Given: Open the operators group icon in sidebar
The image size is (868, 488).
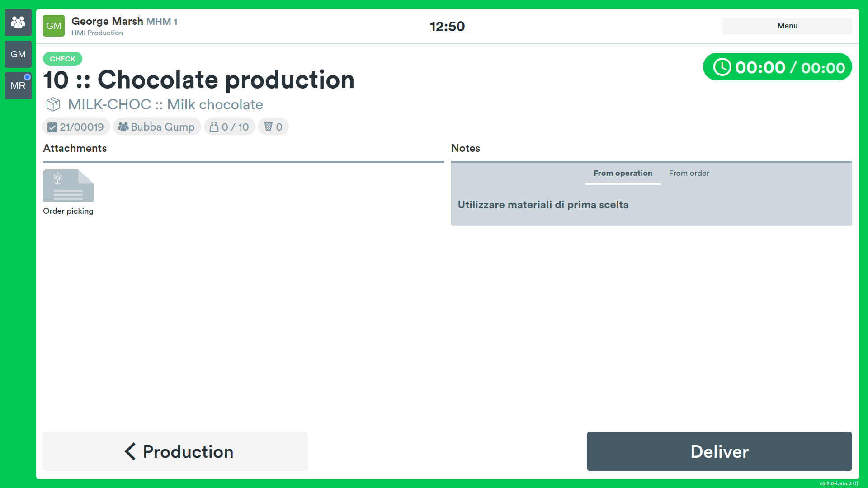Looking at the screenshot, I should (18, 23).
